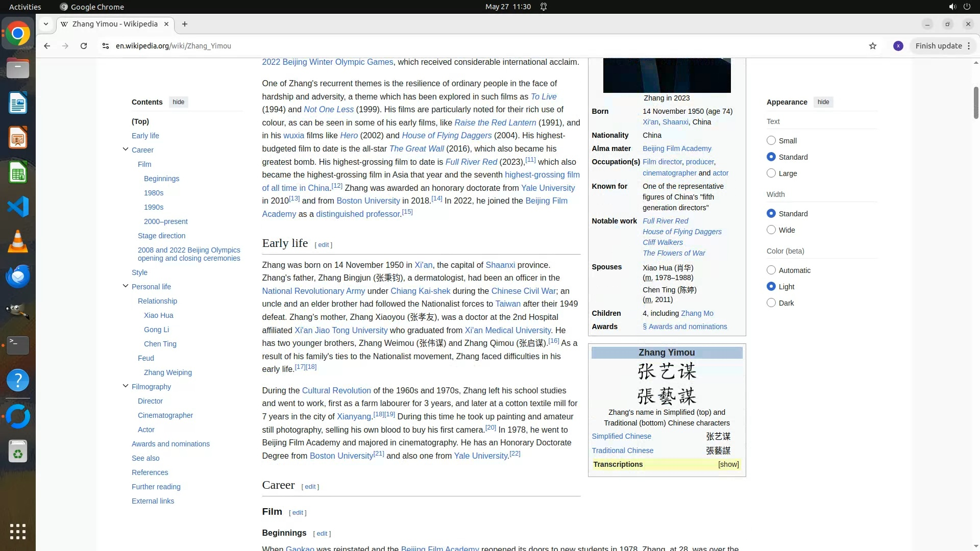Open a new tab with the plus icon

(185, 24)
